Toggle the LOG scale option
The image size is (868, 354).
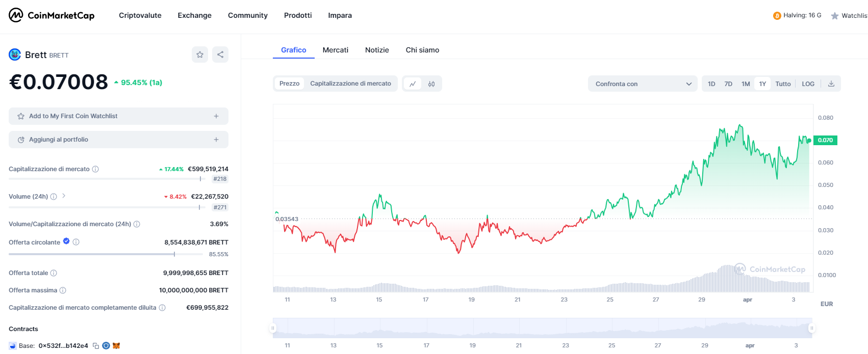pyautogui.click(x=808, y=84)
